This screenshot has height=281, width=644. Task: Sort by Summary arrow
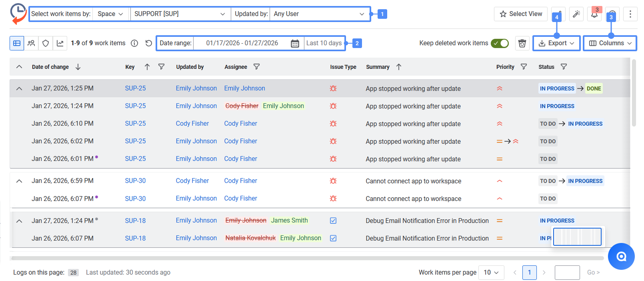pos(399,67)
